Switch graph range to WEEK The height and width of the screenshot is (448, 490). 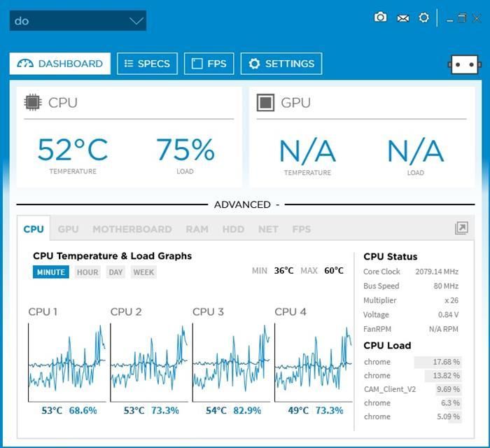[x=143, y=272]
